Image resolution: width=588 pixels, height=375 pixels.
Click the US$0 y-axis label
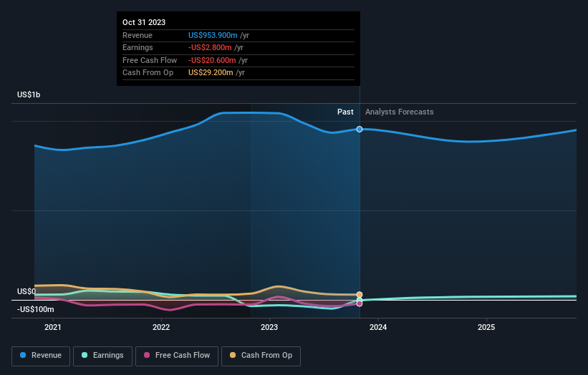point(26,291)
